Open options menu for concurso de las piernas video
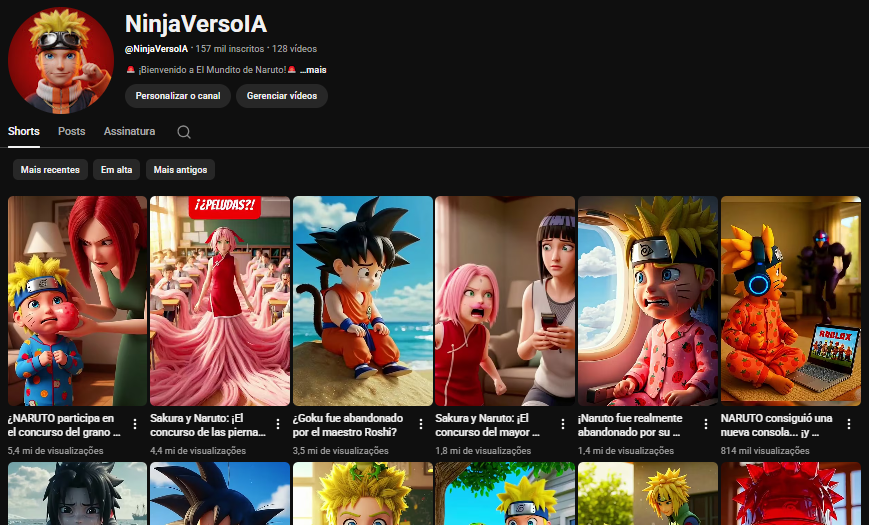869x525 pixels. tap(278, 425)
